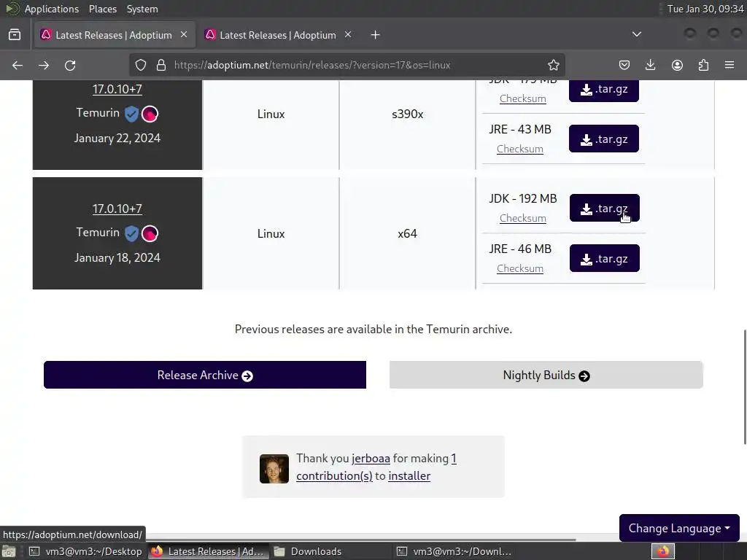
Task: Close the first Adoptium tab
Action: [184, 35]
